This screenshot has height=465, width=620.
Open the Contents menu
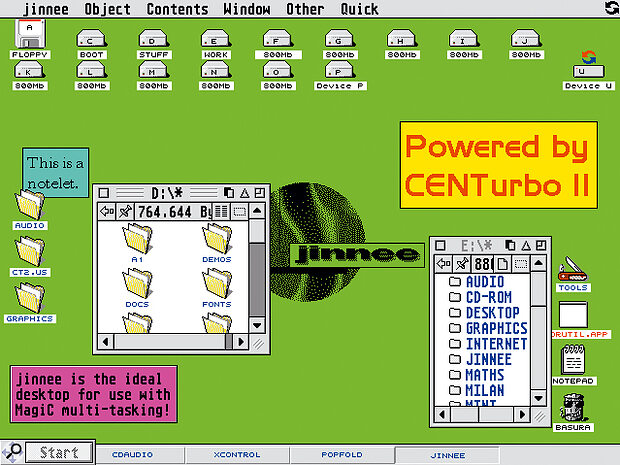(x=177, y=9)
